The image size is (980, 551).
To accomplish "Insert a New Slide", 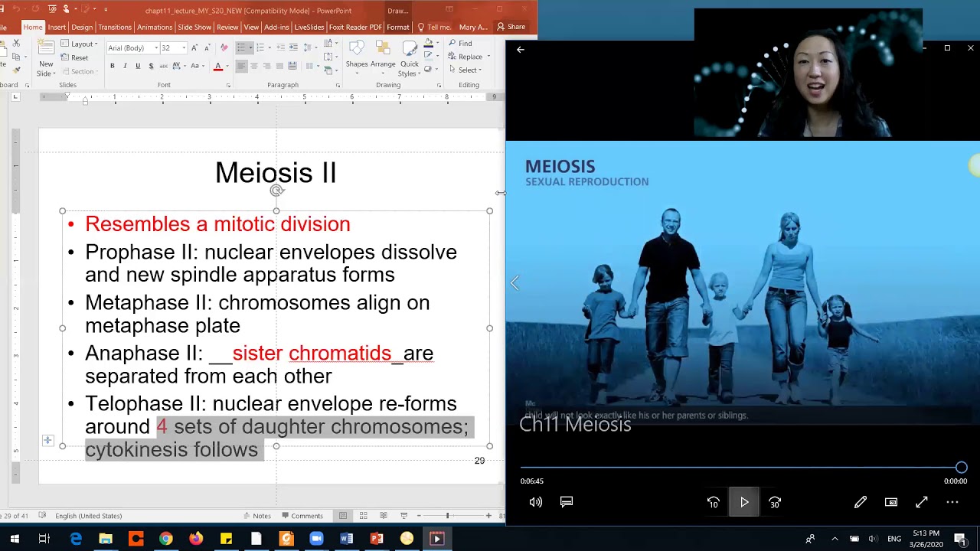I will coord(46,57).
